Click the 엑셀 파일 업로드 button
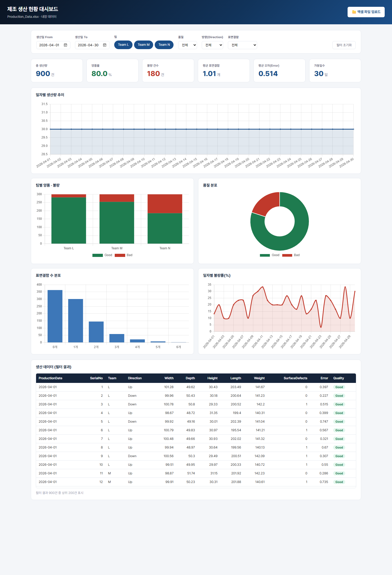This screenshot has height=575, width=392. [x=366, y=12]
